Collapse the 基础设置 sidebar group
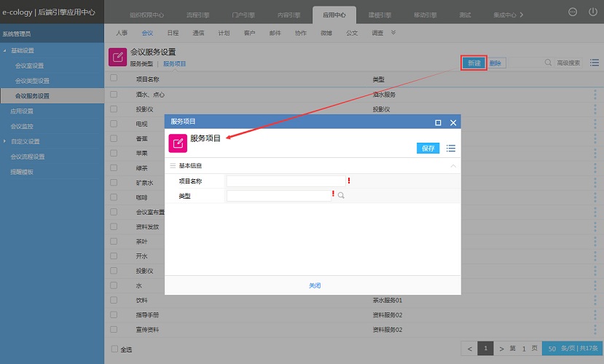The width and height of the screenshot is (604, 364). (x=4, y=50)
